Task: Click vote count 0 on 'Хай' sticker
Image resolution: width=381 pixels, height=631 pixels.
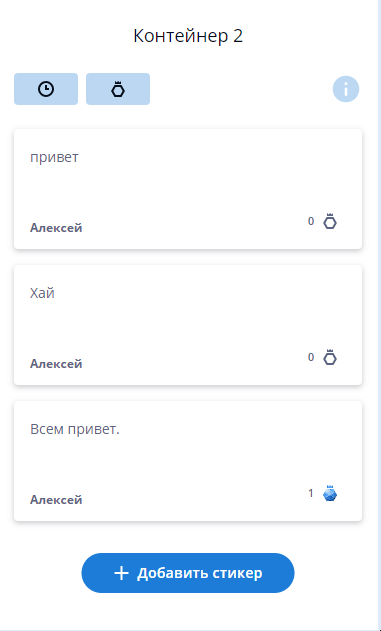Action: (x=311, y=357)
